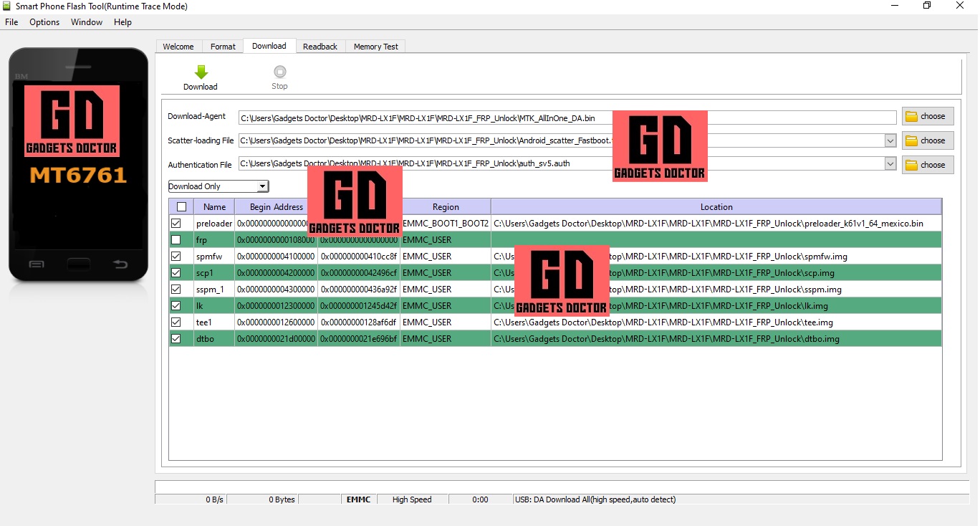The width and height of the screenshot is (980, 526).
Task: Select the scp.img location cell
Action: [716, 273]
